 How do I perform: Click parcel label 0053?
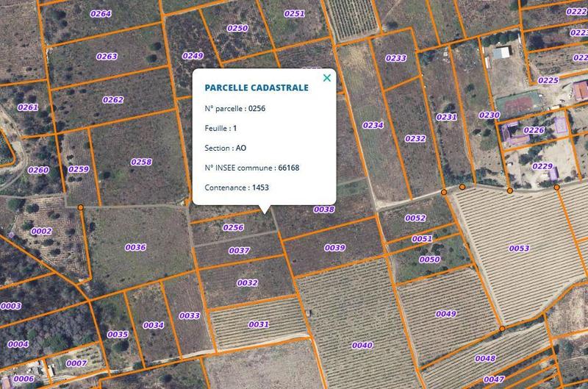(519, 249)
